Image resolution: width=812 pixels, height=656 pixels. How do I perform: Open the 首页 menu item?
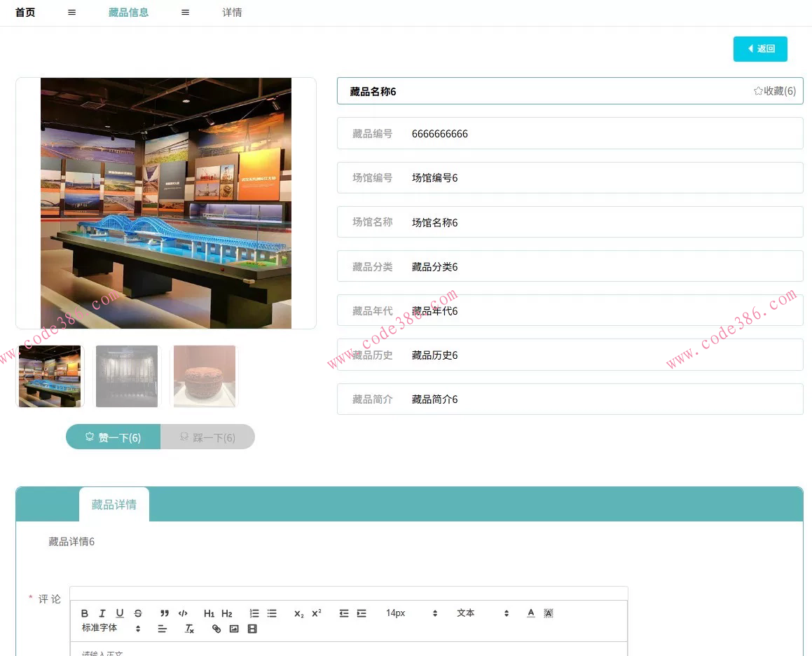[x=25, y=12]
